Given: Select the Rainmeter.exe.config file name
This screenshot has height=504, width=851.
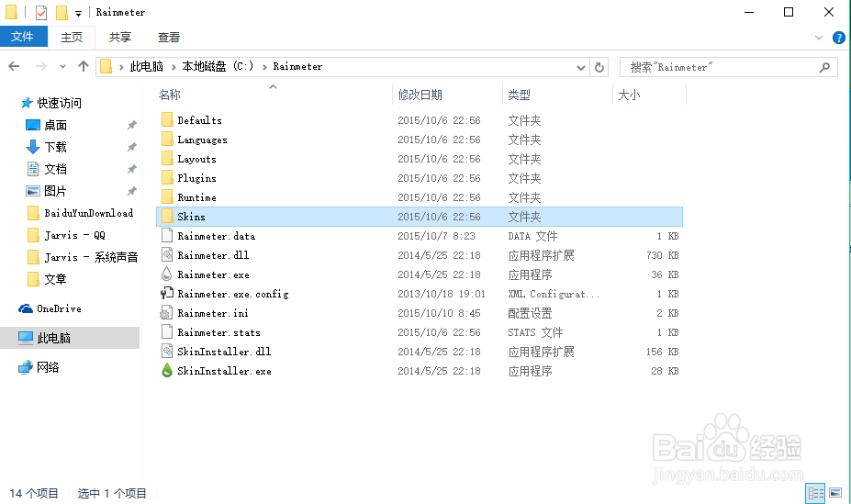Looking at the screenshot, I should pyautogui.click(x=233, y=294).
